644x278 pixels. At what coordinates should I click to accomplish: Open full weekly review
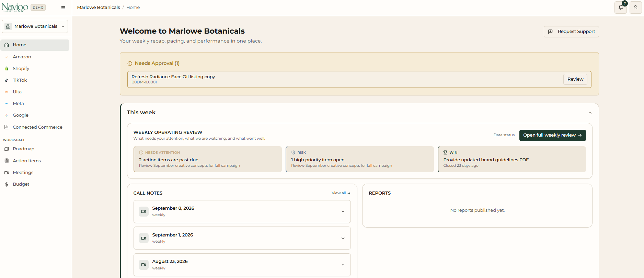click(552, 135)
